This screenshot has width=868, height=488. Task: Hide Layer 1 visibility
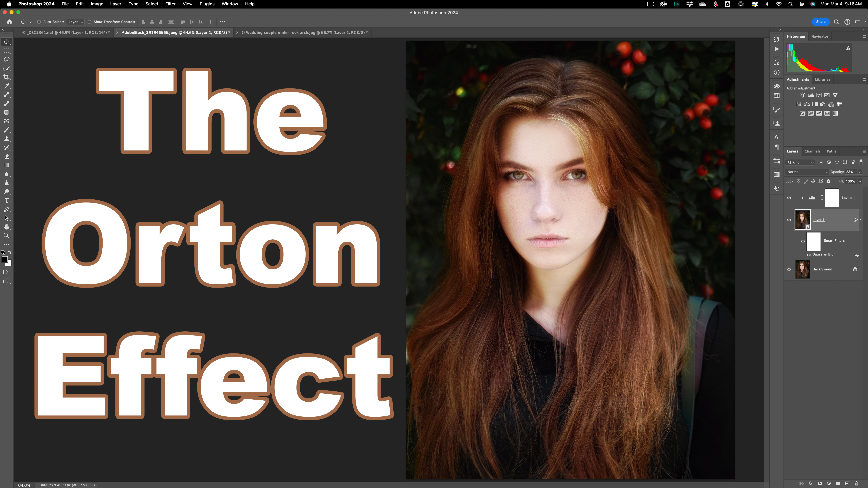coord(789,220)
